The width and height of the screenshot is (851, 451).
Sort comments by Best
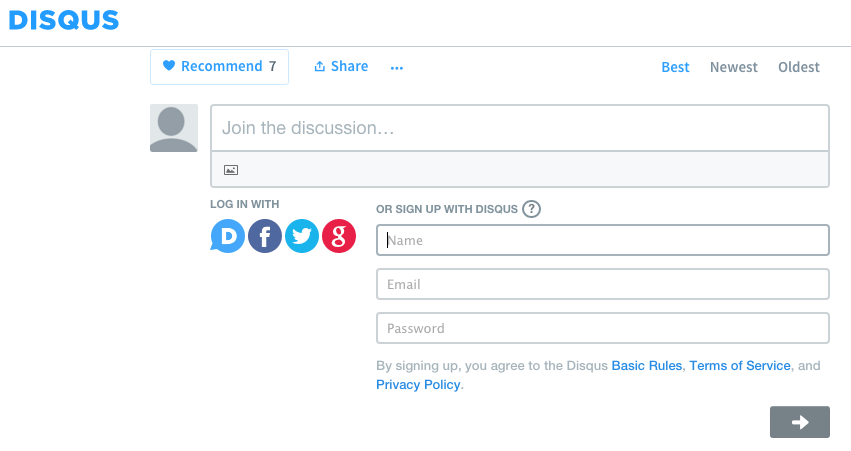(x=675, y=67)
